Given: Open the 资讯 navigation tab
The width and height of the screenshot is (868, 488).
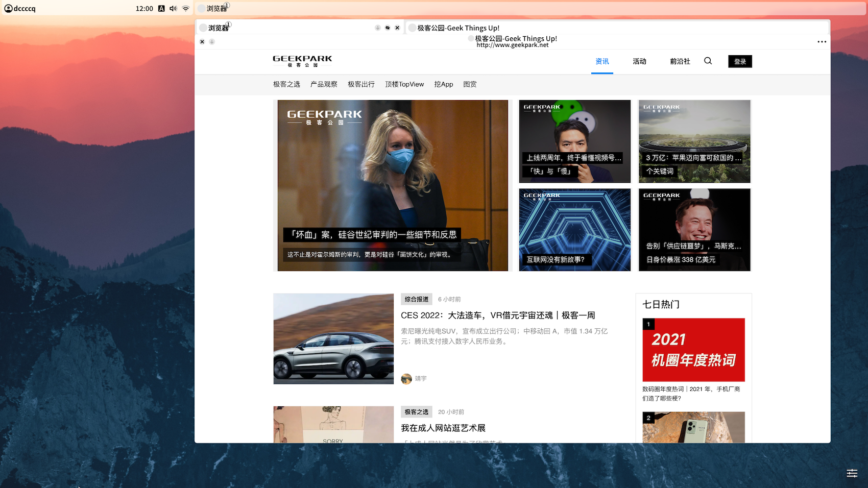Looking at the screenshot, I should coord(602,61).
